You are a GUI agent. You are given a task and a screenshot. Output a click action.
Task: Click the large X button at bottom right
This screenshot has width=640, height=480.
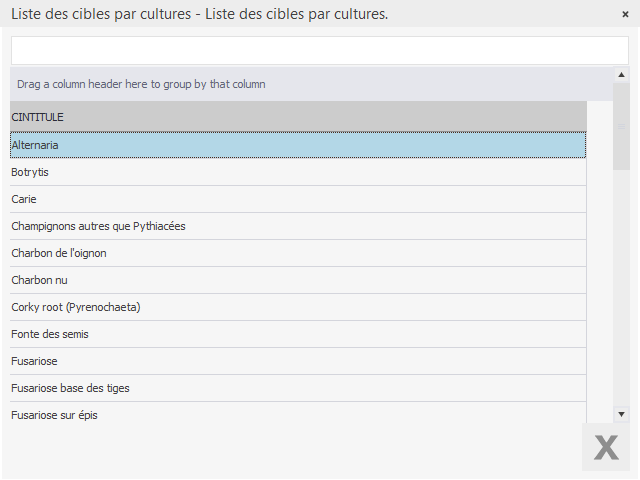click(606, 447)
